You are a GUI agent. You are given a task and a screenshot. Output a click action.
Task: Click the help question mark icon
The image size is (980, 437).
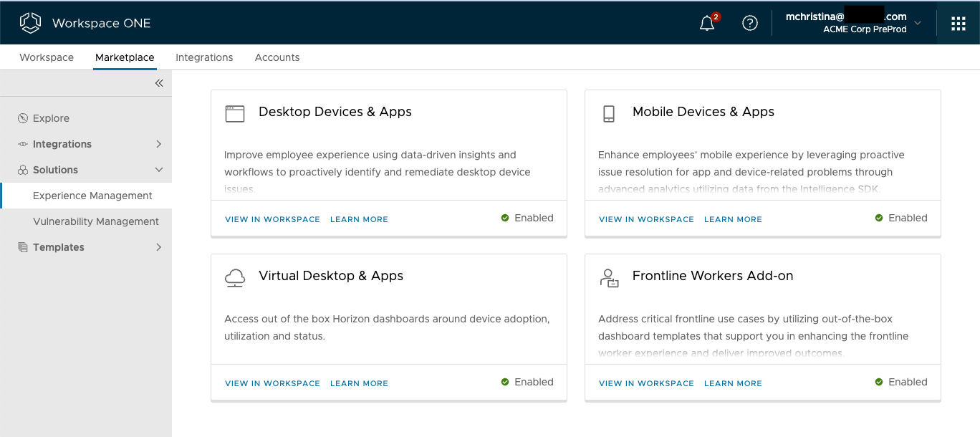(750, 23)
